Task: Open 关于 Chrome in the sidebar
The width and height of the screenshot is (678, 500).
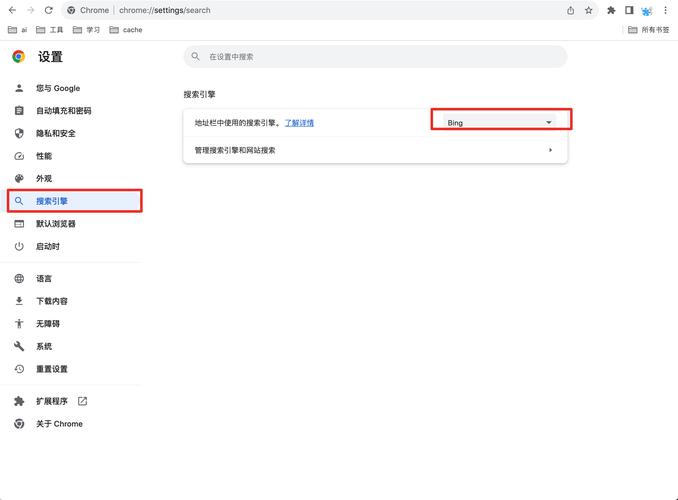Action: coord(59,424)
